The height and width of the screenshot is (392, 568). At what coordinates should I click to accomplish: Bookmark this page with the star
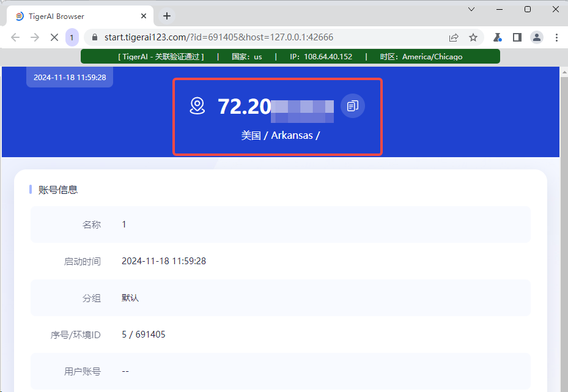click(x=473, y=37)
